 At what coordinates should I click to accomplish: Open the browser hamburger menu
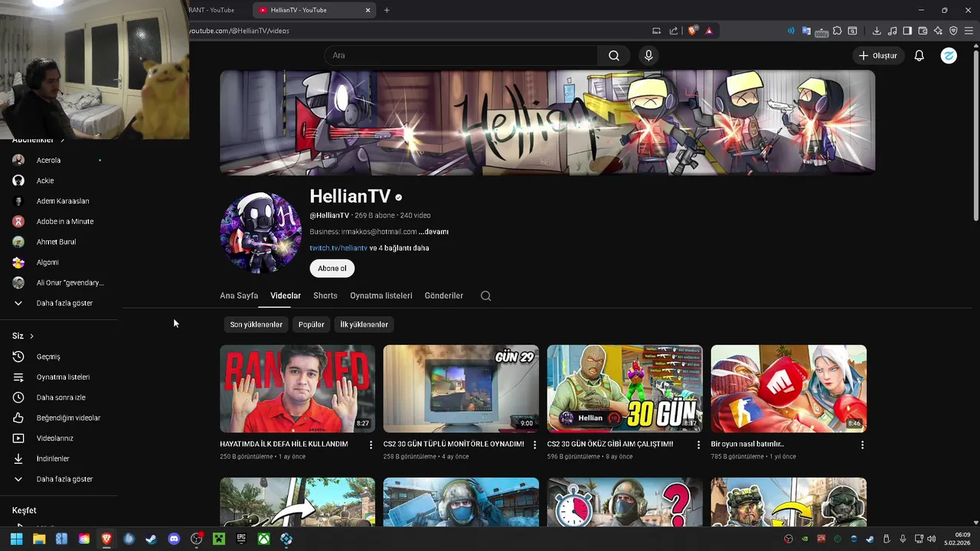click(x=969, y=31)
